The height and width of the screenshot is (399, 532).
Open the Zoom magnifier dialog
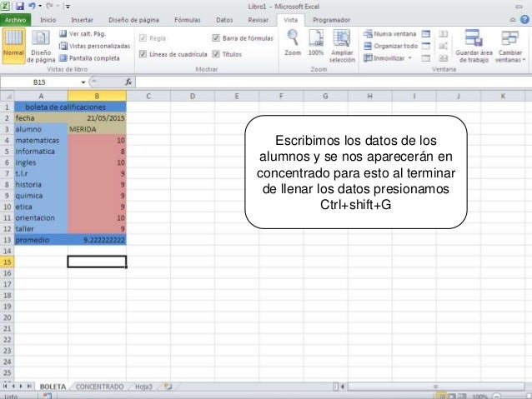click(x=293, y=42)
